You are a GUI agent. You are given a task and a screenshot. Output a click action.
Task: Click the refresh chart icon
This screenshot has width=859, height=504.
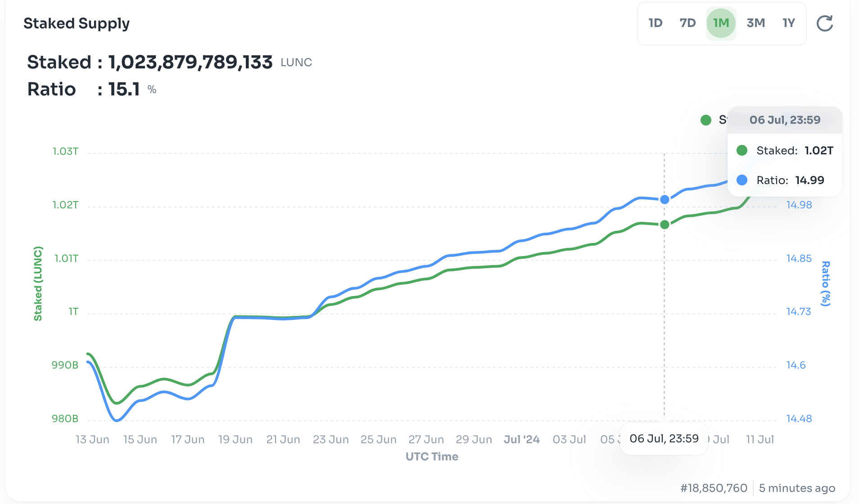click(824, 23)
